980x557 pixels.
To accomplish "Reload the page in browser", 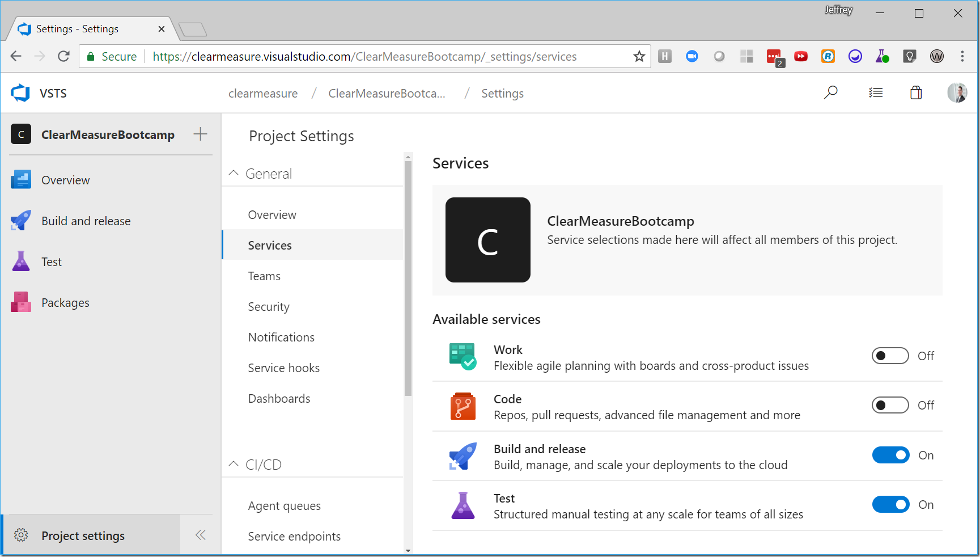I will (x=63, y=56).
